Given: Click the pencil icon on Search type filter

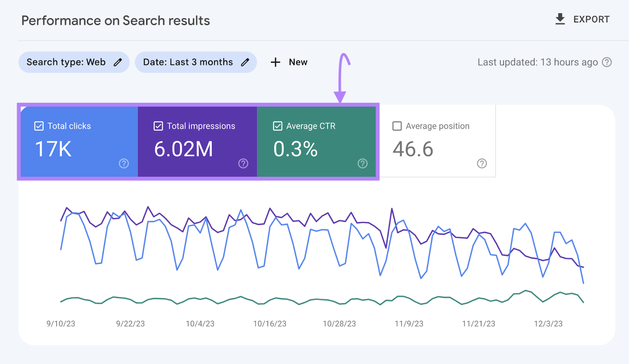Looking at the screenshot, I should pyautogui.click(x=118, y=62).
